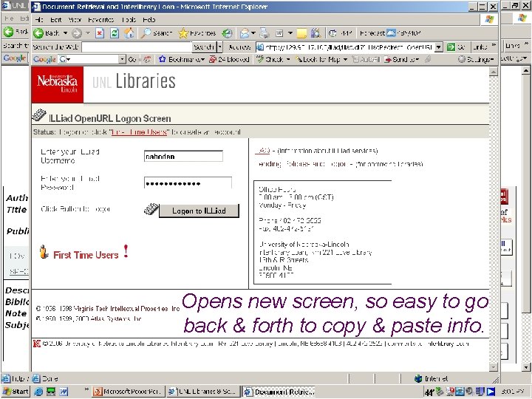Image resolution: width=532 pixels, height=399 pixels.
Task: Click the Forecast cloud icon
Action: 391,33
